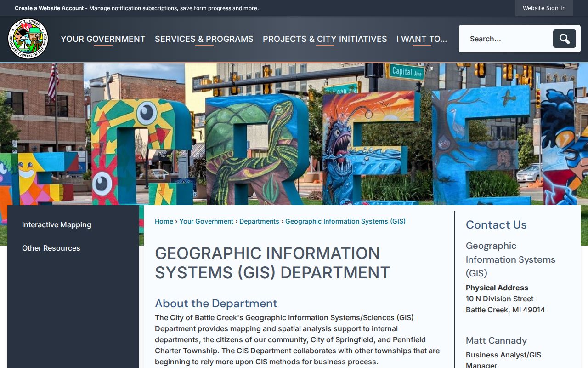Click Geographic Information Systems (GIS) breadcrumb
Screen dimensions: 588x368
coord(345,221)
